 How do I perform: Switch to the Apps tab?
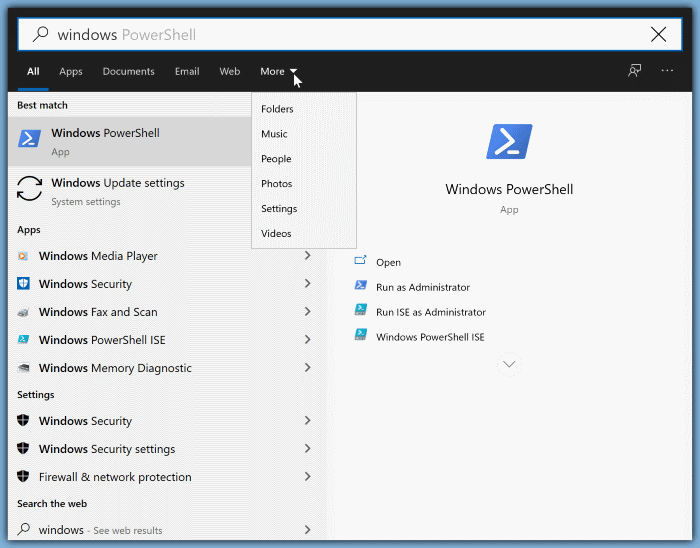[71, 71]
